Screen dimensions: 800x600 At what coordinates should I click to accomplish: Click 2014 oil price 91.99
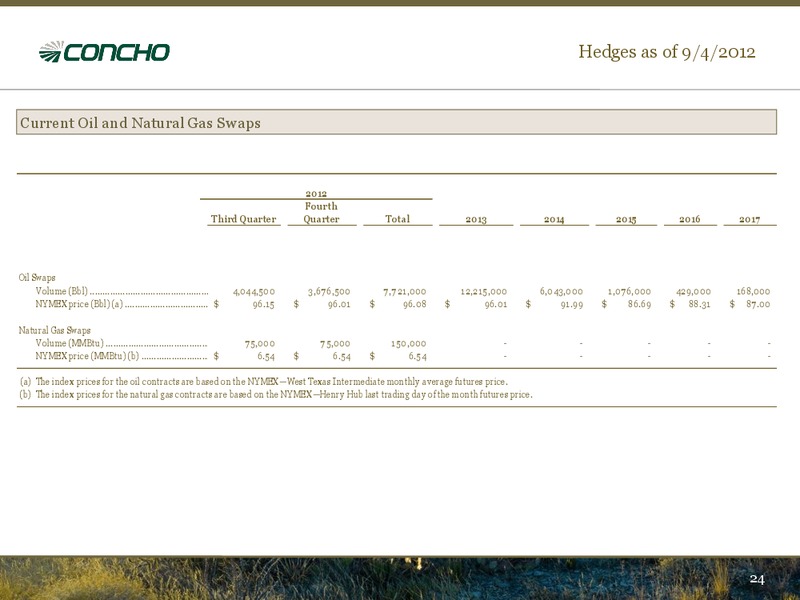(x=571, y=305)
